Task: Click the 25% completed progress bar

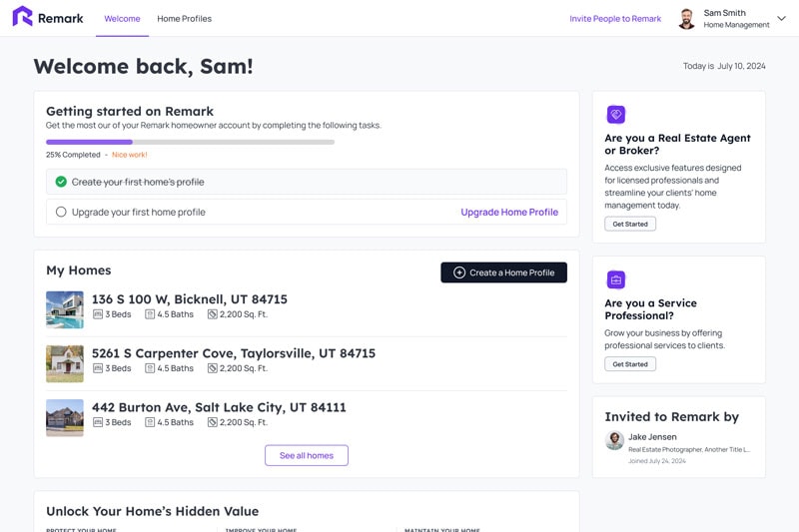Action: (190, 142)
